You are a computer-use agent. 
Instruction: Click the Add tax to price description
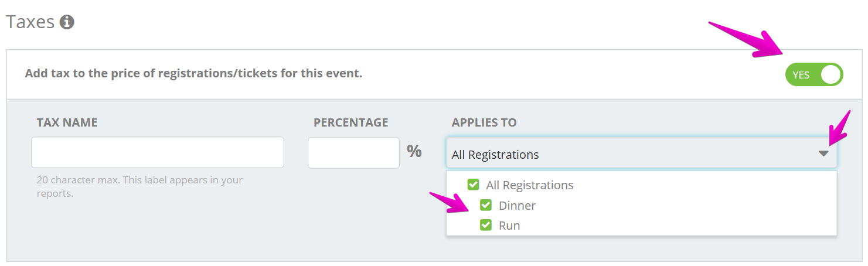193,74
